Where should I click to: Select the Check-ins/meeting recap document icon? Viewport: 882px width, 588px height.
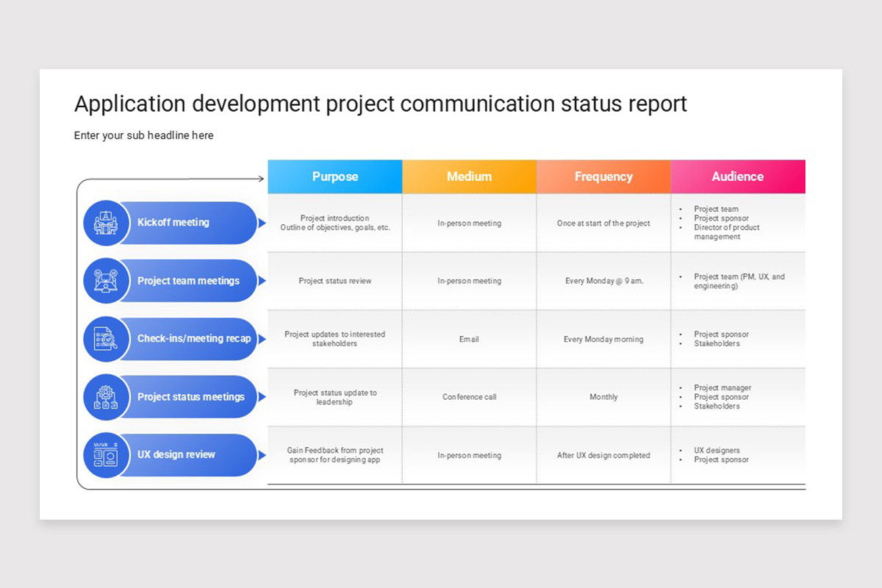(107, 339)
